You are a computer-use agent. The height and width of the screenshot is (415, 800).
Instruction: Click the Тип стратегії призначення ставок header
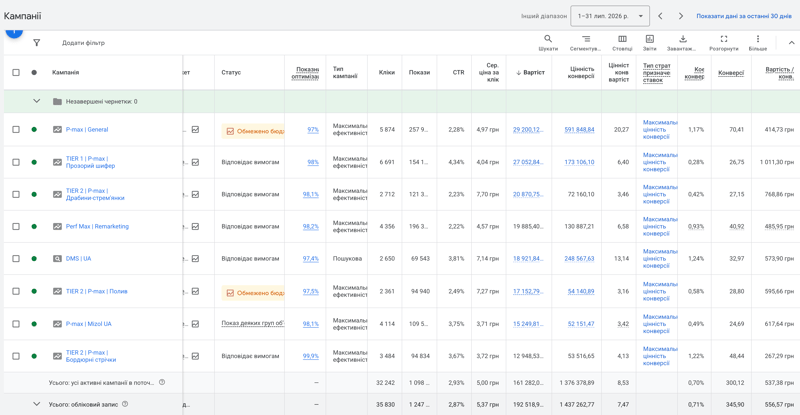[x=657, y=72]
